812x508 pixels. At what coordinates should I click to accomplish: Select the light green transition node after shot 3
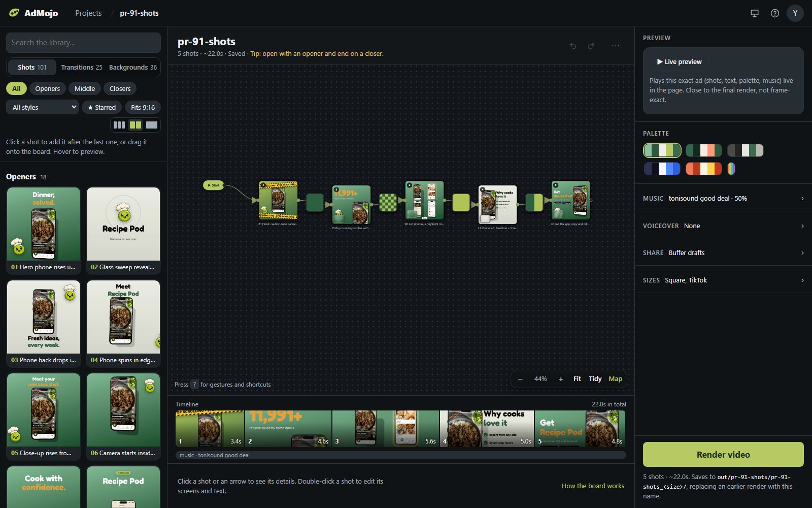click(x=461, y=202)
